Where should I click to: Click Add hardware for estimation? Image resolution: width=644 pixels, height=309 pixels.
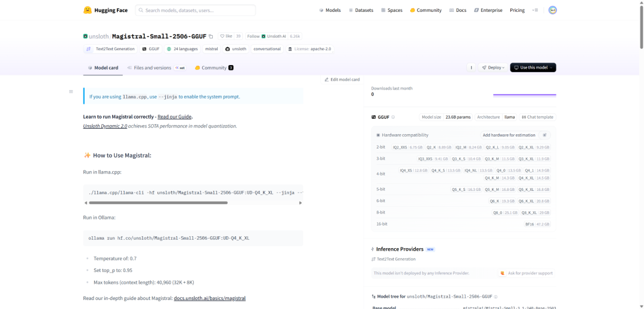tap(509, 135)
